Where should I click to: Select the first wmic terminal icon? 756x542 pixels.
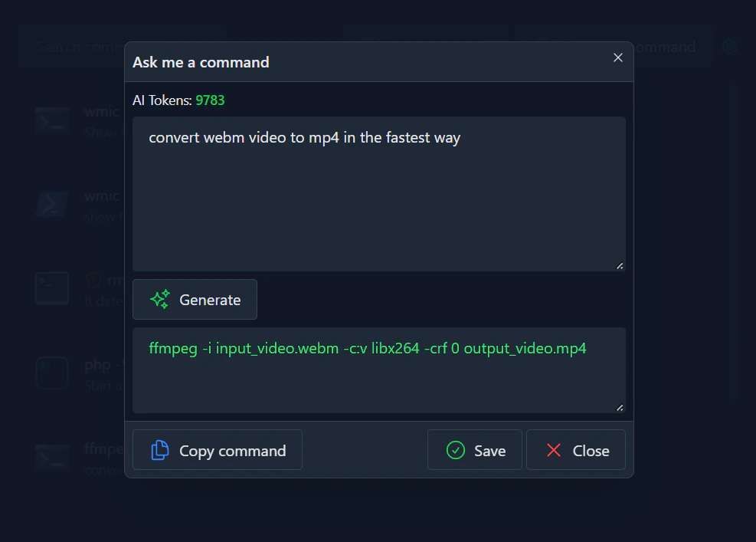(x=52, y=120)
